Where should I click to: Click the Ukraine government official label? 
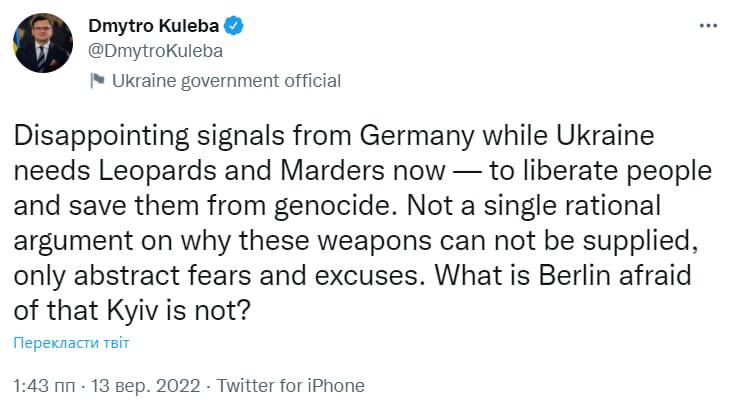(227, 81)
